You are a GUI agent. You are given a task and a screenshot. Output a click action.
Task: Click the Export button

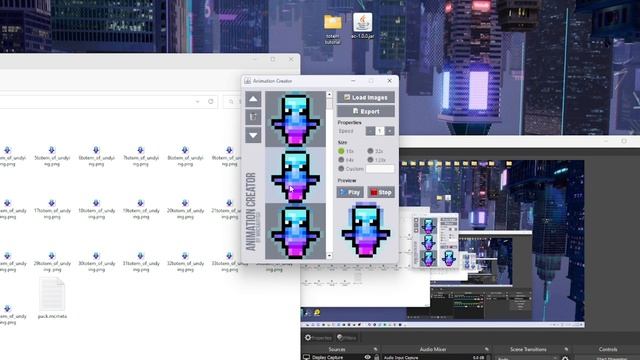[x=366, y=111]
